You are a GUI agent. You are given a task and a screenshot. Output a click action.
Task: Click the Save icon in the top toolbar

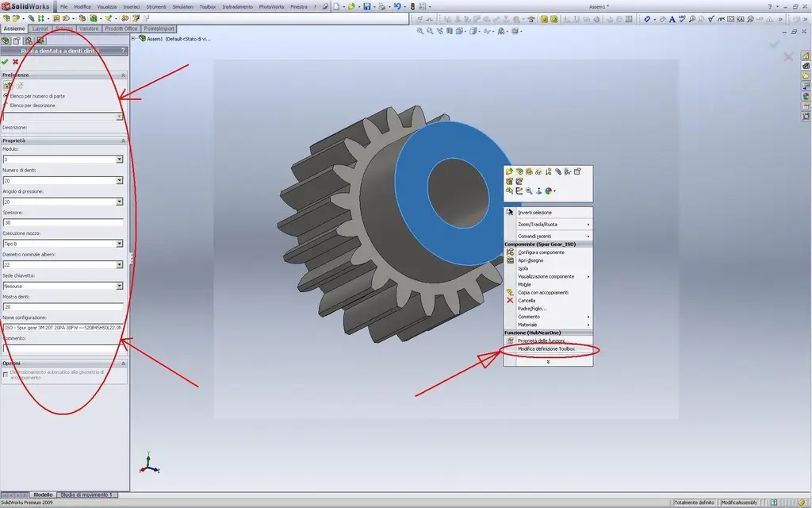pyautogui.click(x=366, y=6)
